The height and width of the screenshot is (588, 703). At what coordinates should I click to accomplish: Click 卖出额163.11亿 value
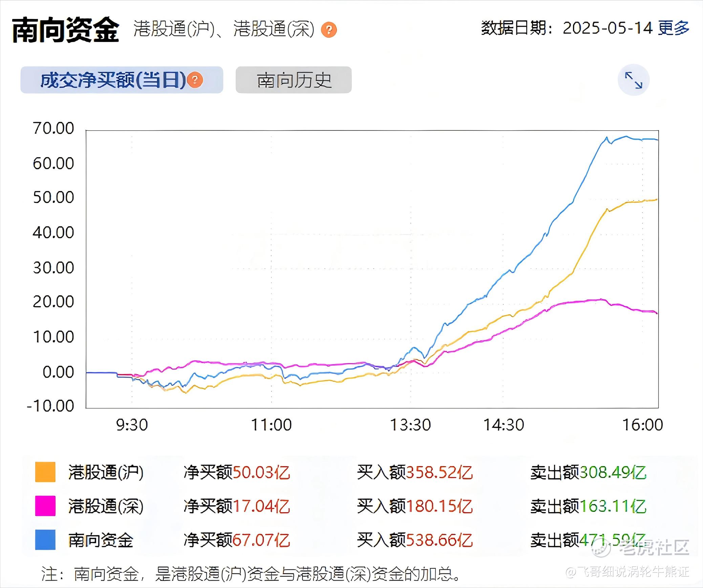tap(589, 506)
